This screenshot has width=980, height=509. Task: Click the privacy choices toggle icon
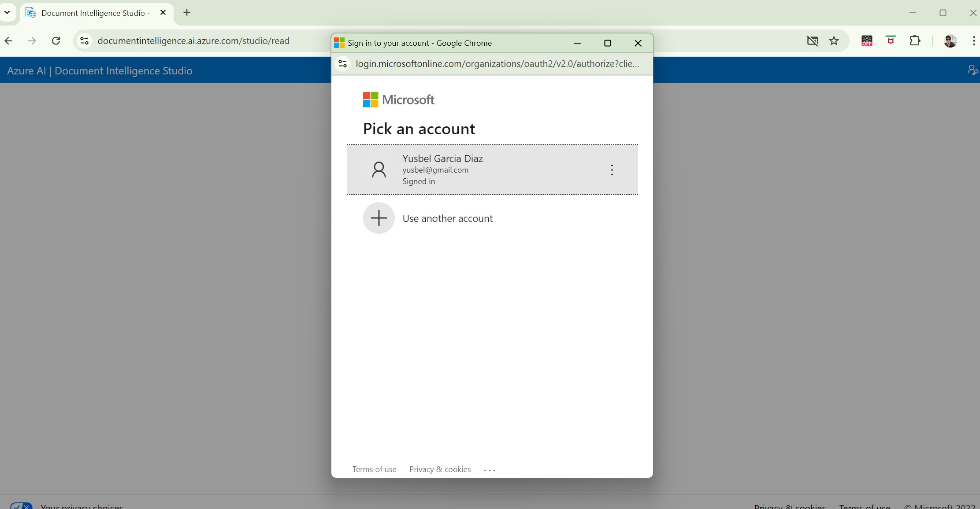point(21,506)
